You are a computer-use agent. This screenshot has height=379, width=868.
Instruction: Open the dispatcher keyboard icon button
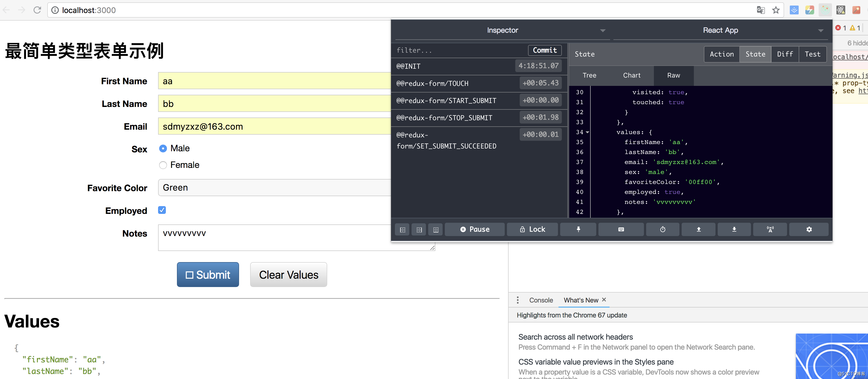coord(621,230)
